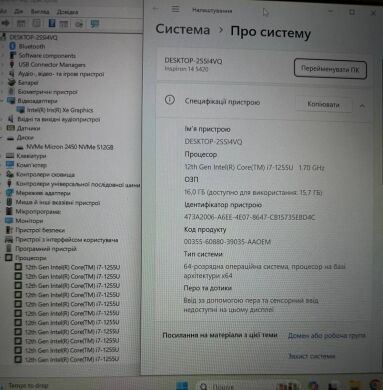This screenshot has height=390, width=383.
Task: Click the Bluetooth category icon
Action: [x=13, y=46]
